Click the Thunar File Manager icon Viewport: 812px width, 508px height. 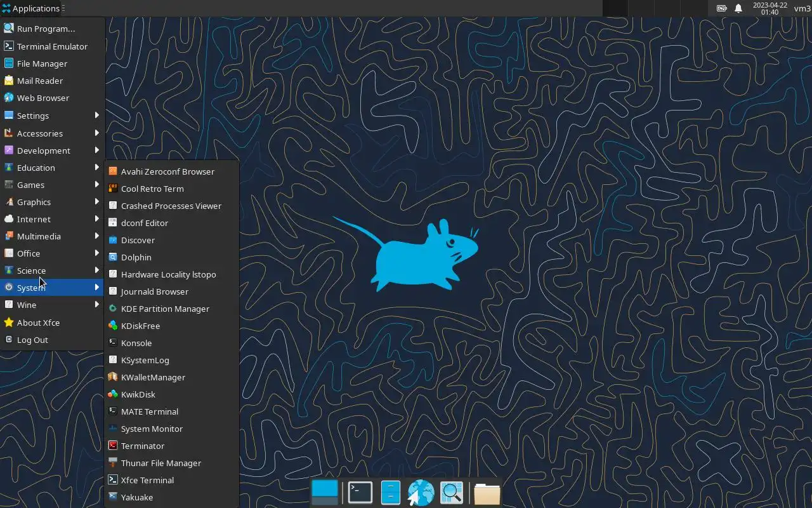click(113, 463)
